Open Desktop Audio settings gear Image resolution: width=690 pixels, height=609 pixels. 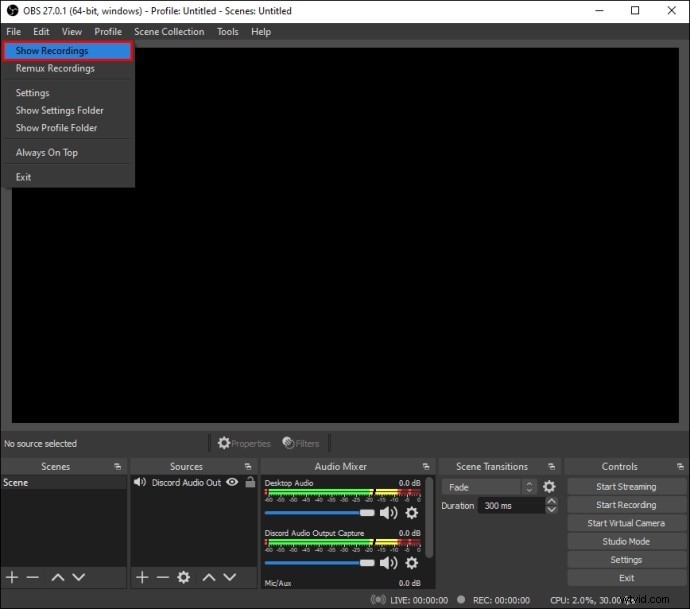[412, 513]
